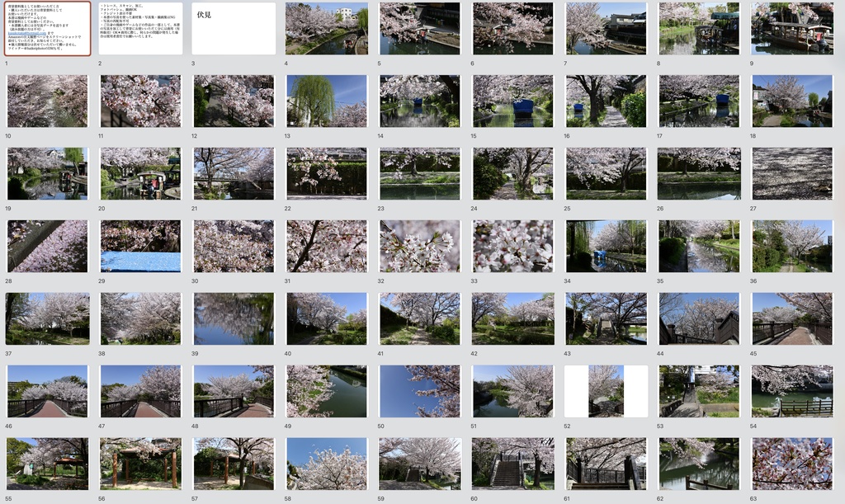Open thumbnail 4 showing buildings above the canal
Screen dimensions: 845x504
click(x=327, y=27)
